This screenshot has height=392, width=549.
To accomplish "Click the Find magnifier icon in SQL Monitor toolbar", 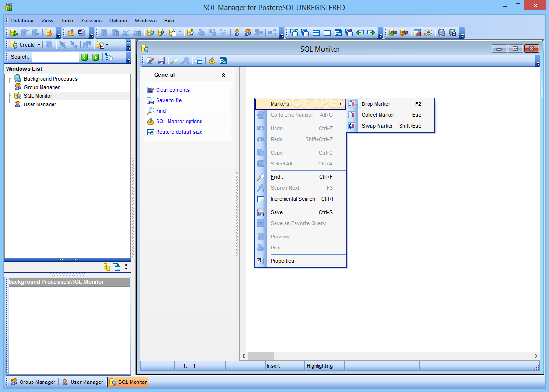I will pos(174,61).
